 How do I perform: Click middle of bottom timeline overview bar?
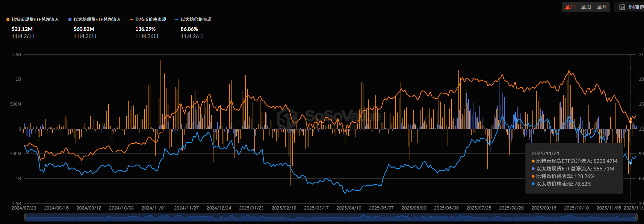331,217
